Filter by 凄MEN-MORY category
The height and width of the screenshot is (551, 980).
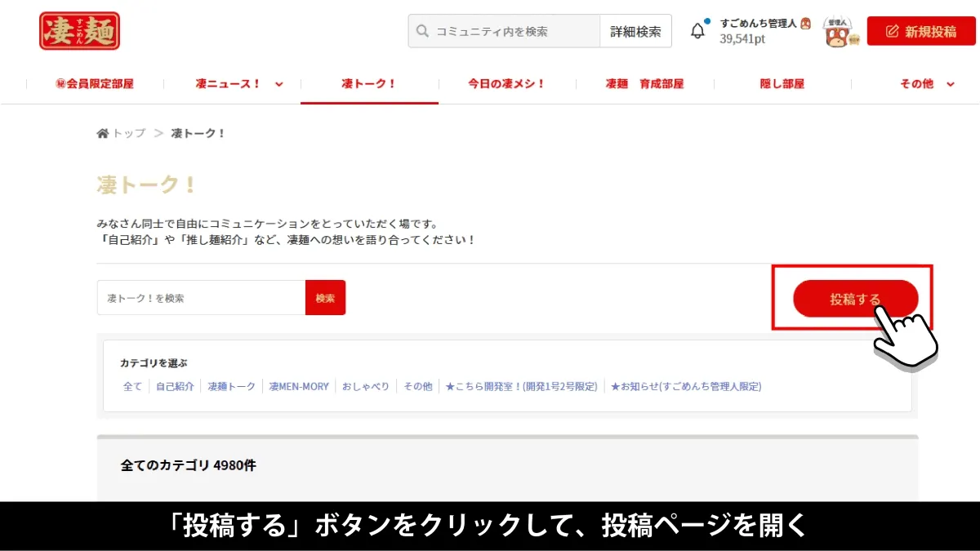(x=299, y=386)
